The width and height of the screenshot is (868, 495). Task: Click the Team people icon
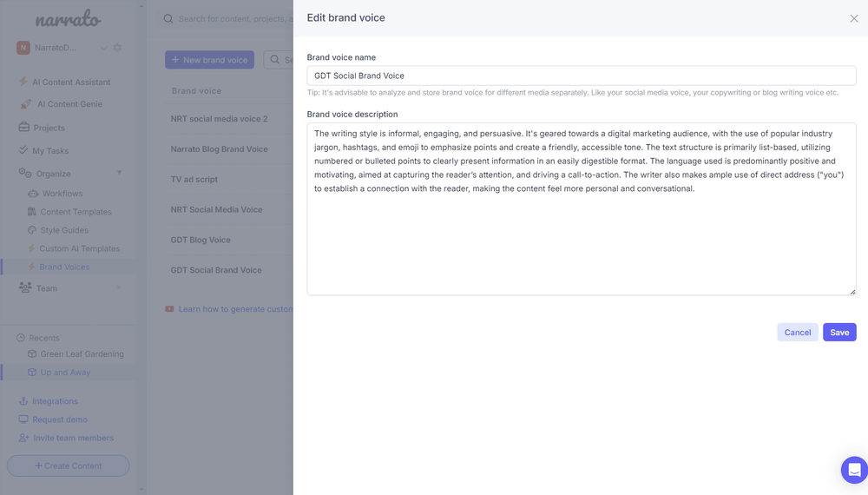click(25, 287)
